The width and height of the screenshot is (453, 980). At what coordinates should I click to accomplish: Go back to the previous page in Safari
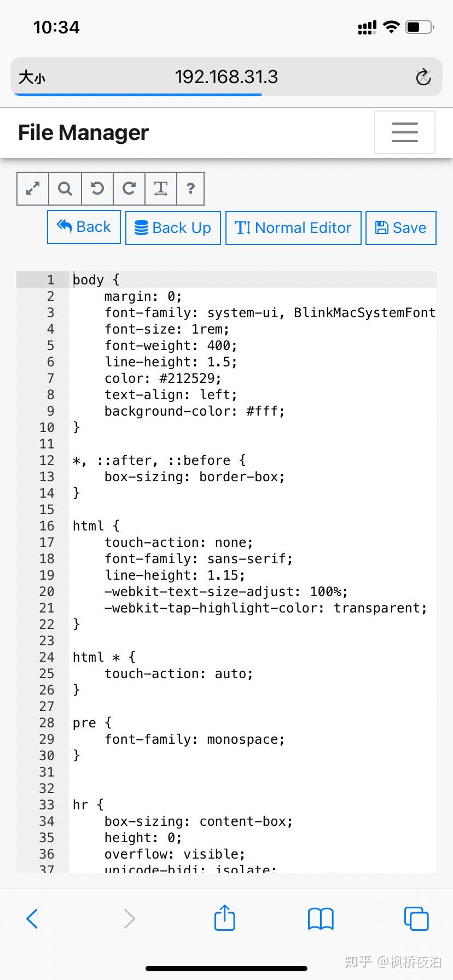pyautogui.click(x=32, y=918)
